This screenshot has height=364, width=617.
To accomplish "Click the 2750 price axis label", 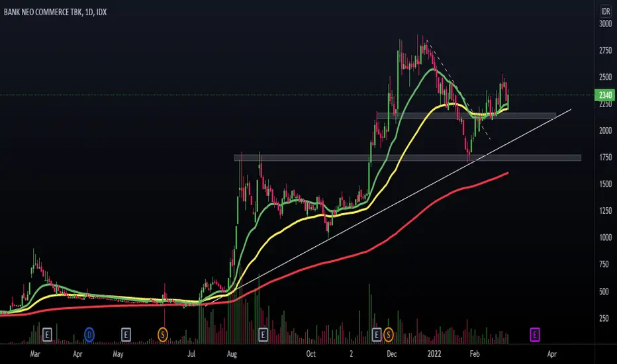I will pos(605,51).
